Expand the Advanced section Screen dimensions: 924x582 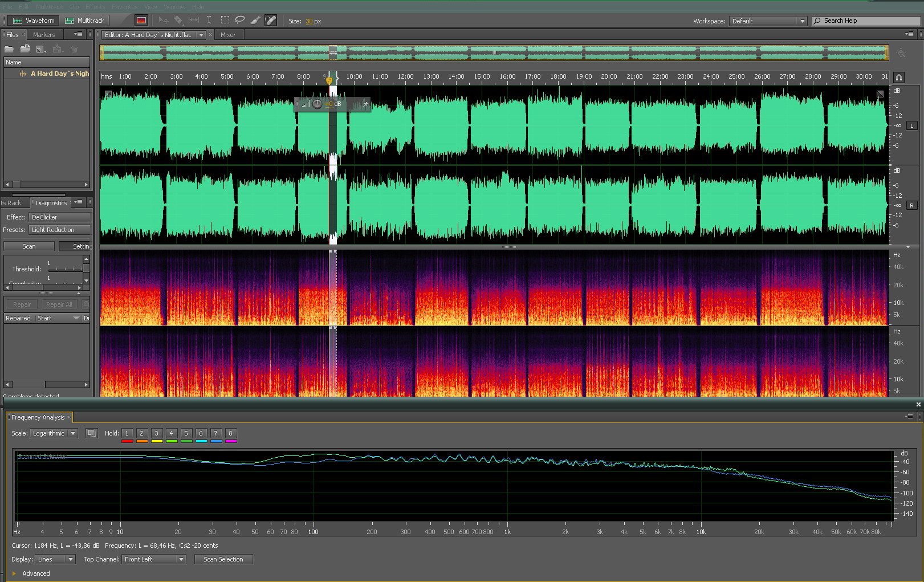[x=14, y=573]
